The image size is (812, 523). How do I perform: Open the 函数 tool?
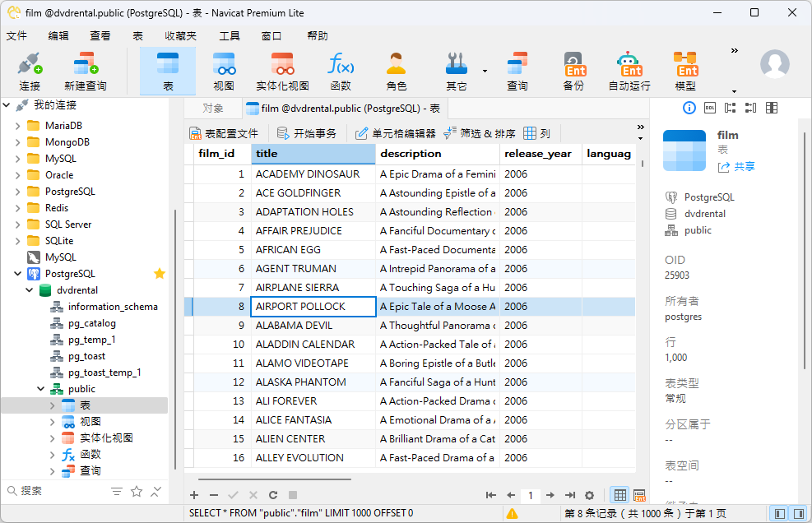tap(341, 70)
